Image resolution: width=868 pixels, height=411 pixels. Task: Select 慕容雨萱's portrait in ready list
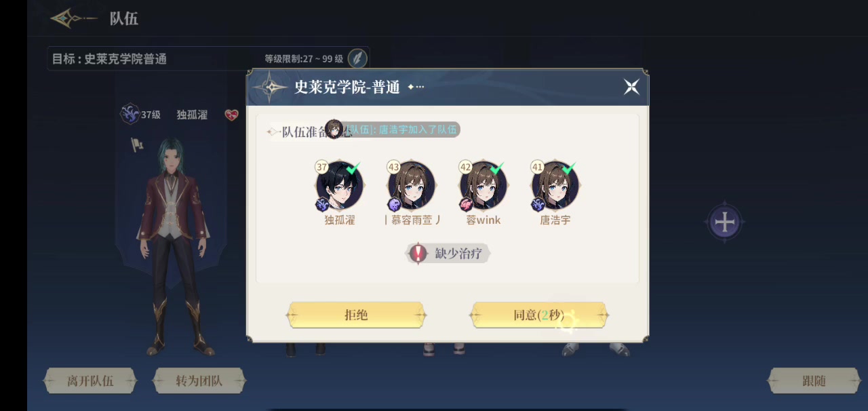(x=412, y=185)
